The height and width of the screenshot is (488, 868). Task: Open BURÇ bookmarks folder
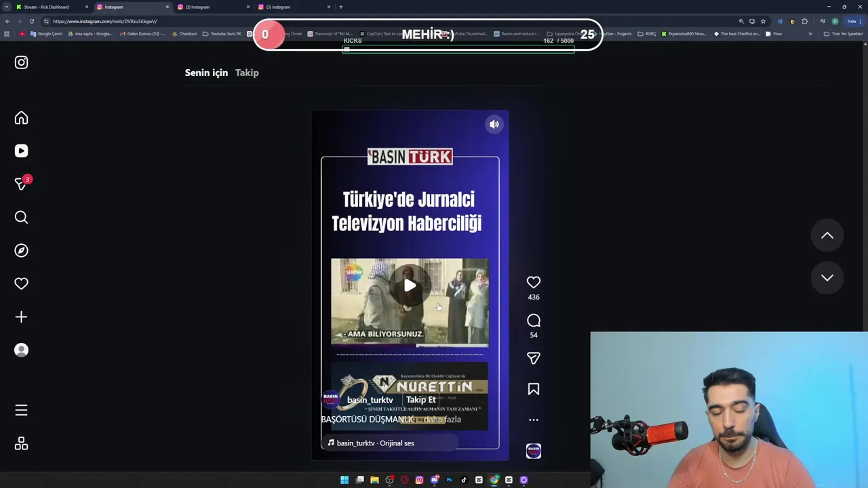point(647,34)
